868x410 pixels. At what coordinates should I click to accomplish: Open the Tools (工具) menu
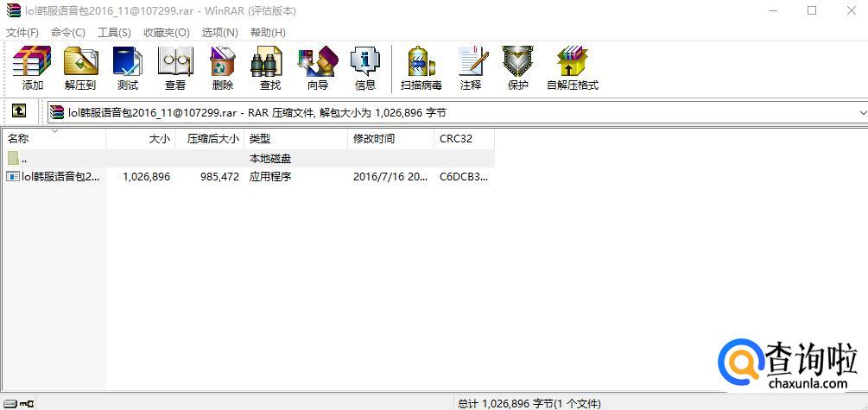click(x=114, y=33)
